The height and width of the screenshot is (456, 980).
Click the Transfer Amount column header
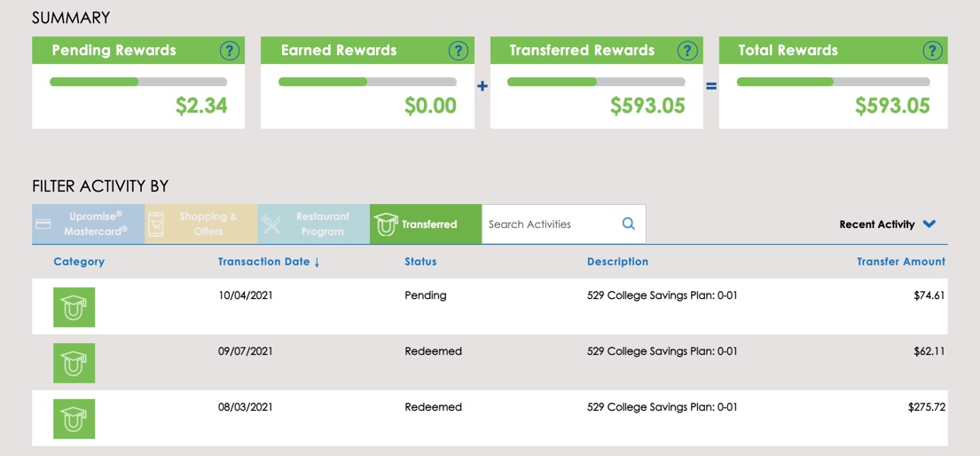click(900, 262)
